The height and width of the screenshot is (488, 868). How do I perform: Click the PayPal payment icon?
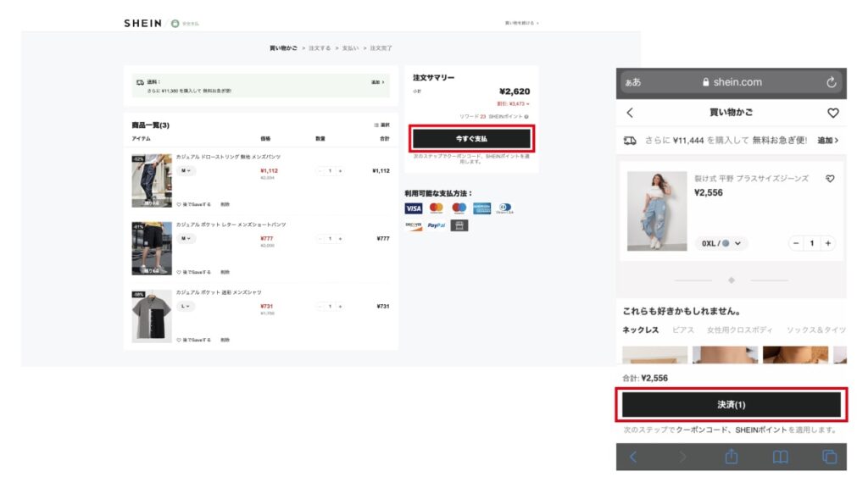[x=437, y=225]
